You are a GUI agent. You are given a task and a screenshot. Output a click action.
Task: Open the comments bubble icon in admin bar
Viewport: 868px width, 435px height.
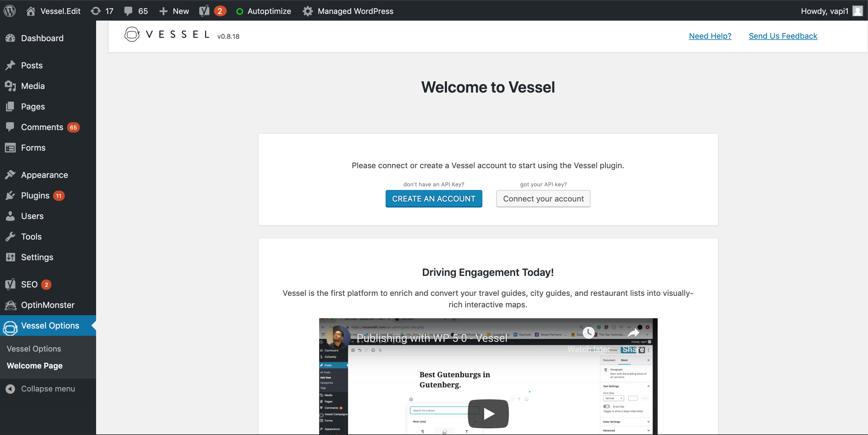click(128, 11)
